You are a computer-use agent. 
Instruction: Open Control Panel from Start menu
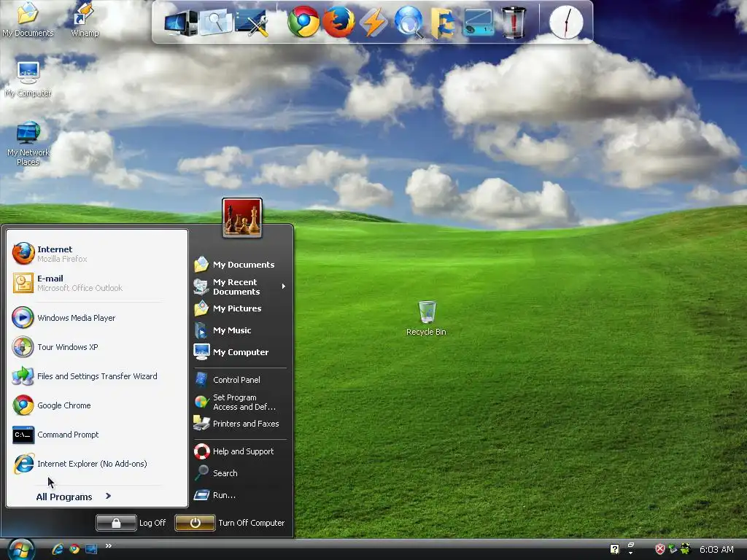tap(240, 379)
